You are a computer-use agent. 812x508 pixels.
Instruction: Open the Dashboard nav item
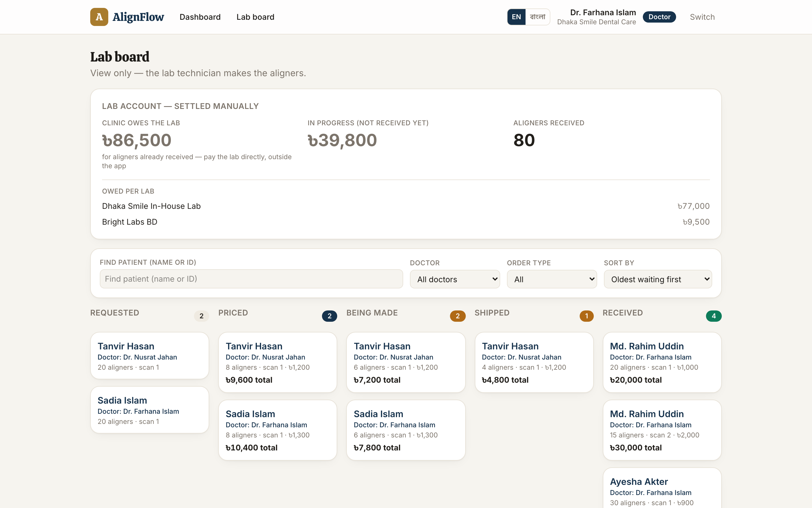coord(200,17)
